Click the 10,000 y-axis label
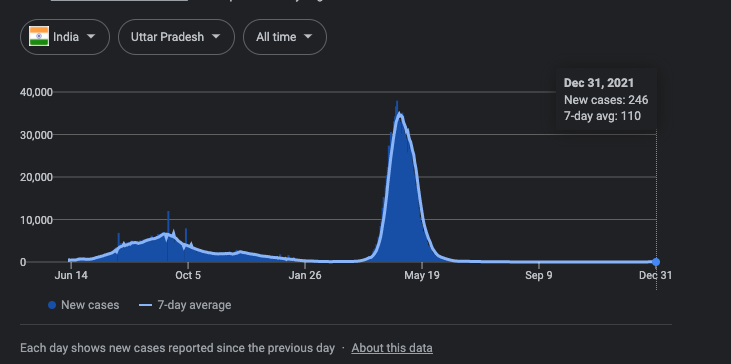Image resolution: width=731 pixels, height=364 pixels. (x=36, y=220)
